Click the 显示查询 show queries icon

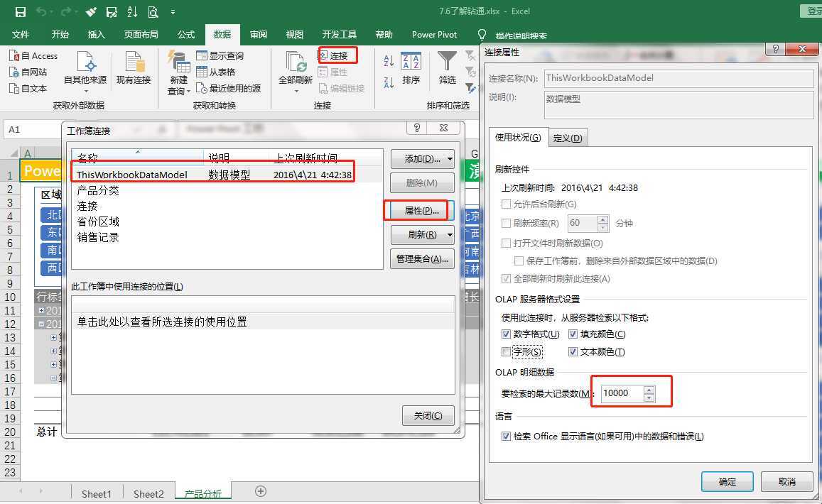click(x=202, y=55)
